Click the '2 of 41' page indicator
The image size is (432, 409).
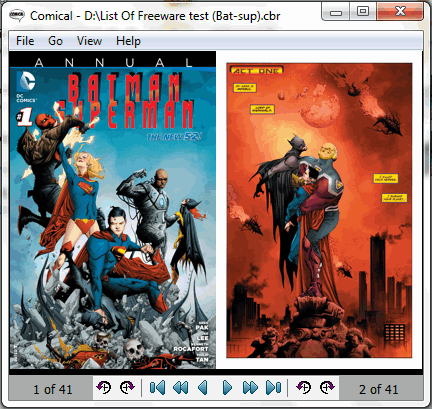[379, 389]
